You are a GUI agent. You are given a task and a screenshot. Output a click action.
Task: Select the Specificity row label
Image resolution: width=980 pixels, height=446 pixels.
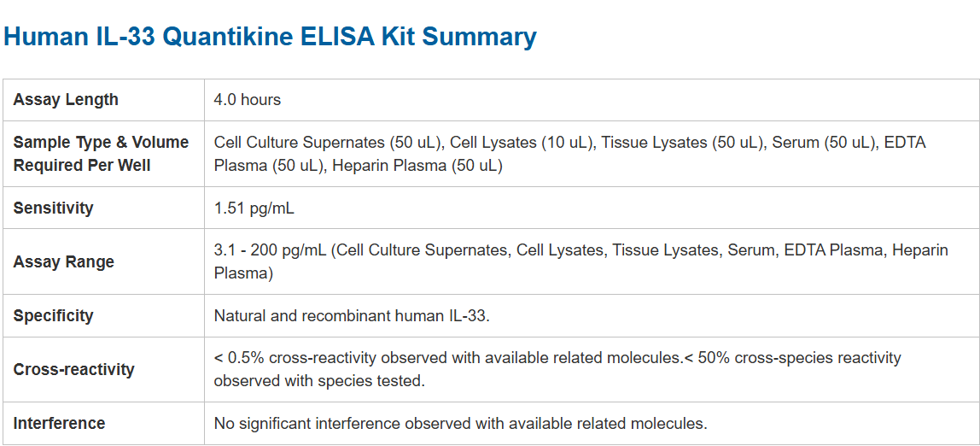click(x=53, y=316)
